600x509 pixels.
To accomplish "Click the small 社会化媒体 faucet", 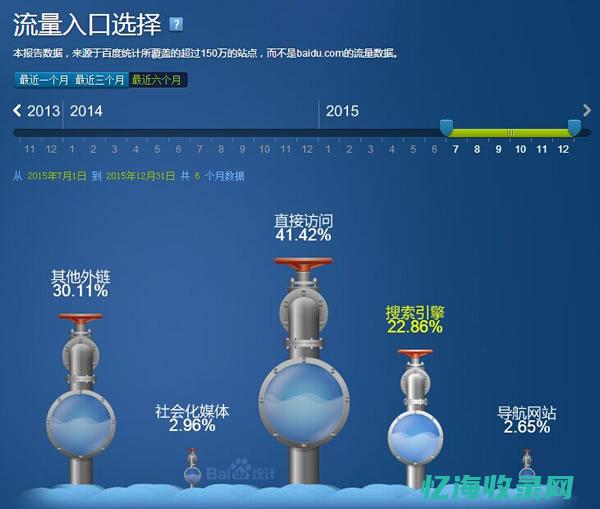I will (x=192, y=468).
